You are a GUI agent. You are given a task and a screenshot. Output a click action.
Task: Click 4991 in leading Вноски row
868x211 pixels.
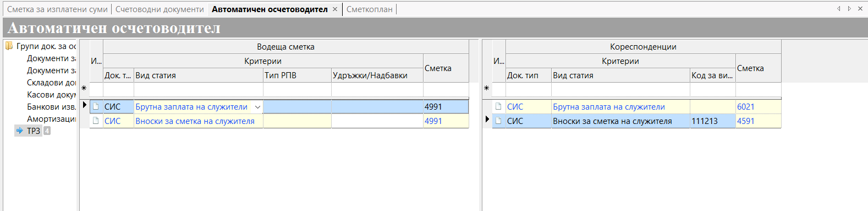pyautogui.click(x=433, y=121)
